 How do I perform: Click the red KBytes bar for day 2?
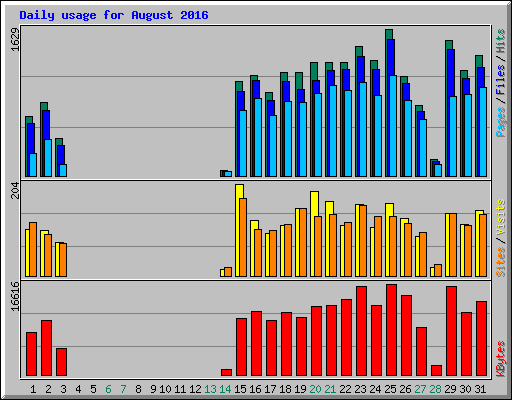pyautogui.click(x=46, y=348)
